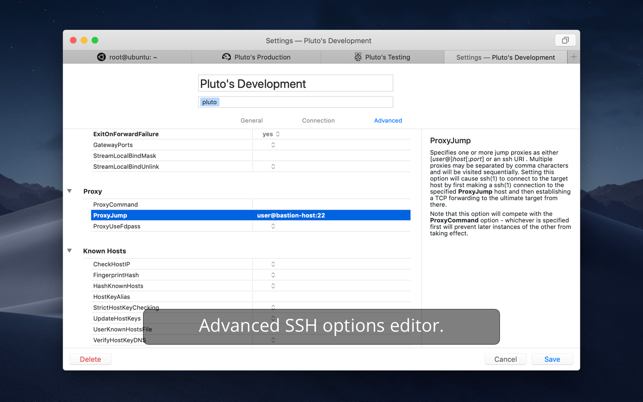
Task: Open the GatewayPorts value dropdown
Action: pos(273,145)
